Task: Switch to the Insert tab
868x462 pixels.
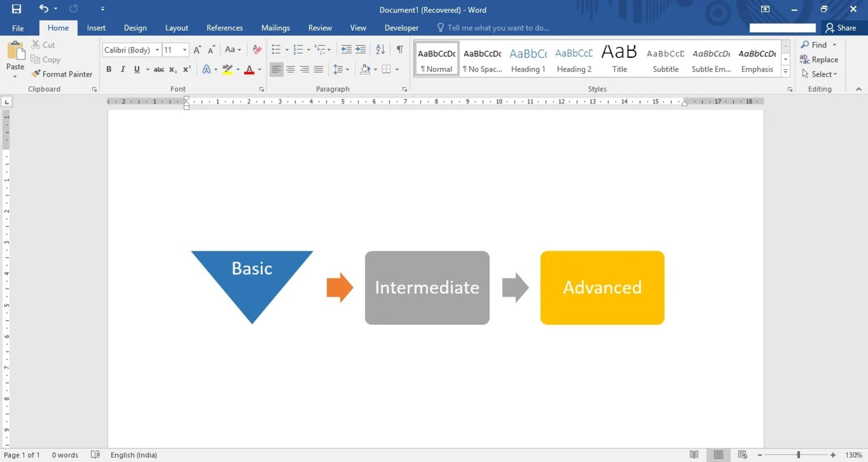Action: (x=96, y=28)
